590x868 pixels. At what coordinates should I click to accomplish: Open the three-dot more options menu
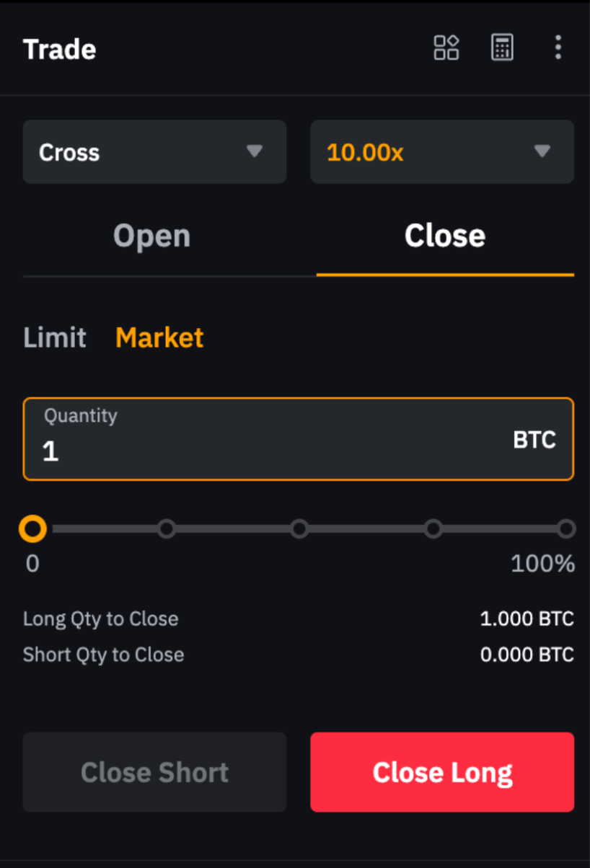click(x=558, y=48)
